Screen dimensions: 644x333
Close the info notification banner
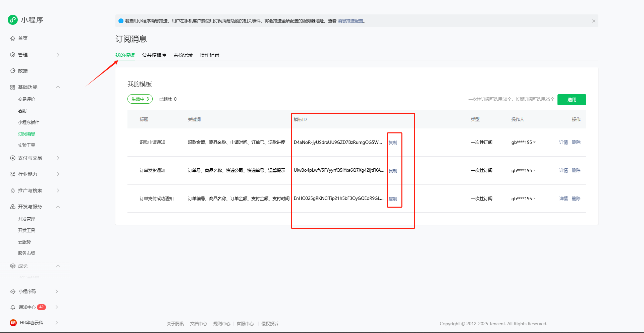(594, 21)
